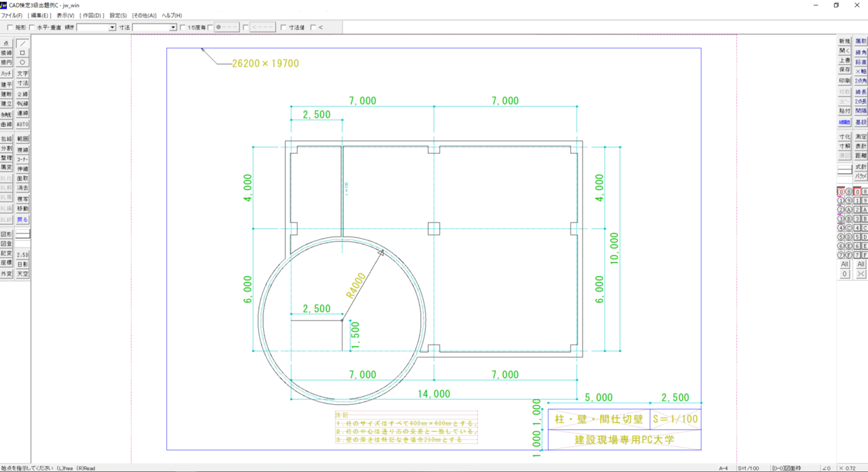Viewport: 868px width, 472px height.
Task: Activate the AUTO mode tool
Action: 22,122
